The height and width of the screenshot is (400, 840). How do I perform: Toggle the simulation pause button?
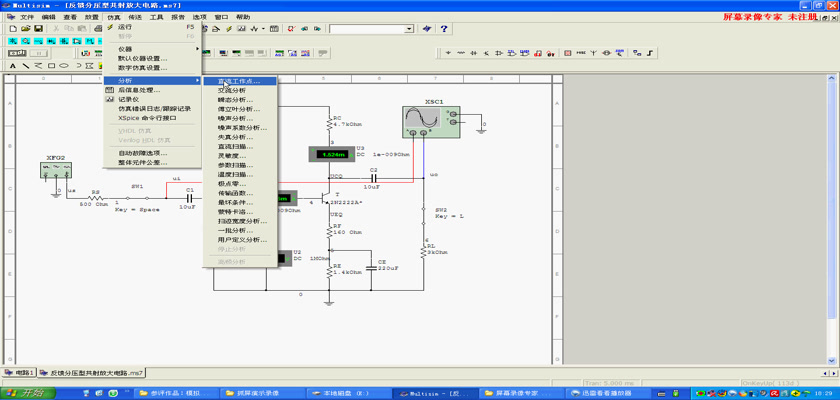pos(39,53)
